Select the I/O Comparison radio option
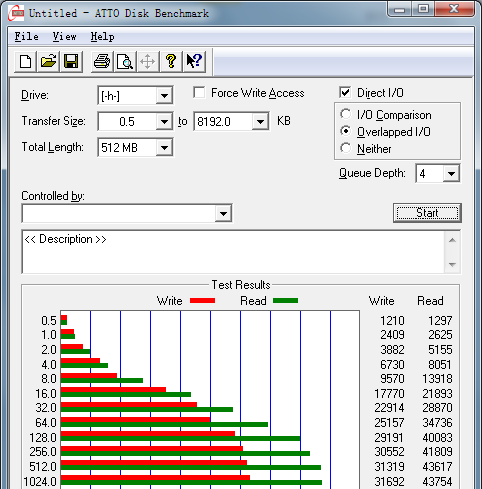The width and height of the screenshot is (482, 489). (x=346, y=114)
